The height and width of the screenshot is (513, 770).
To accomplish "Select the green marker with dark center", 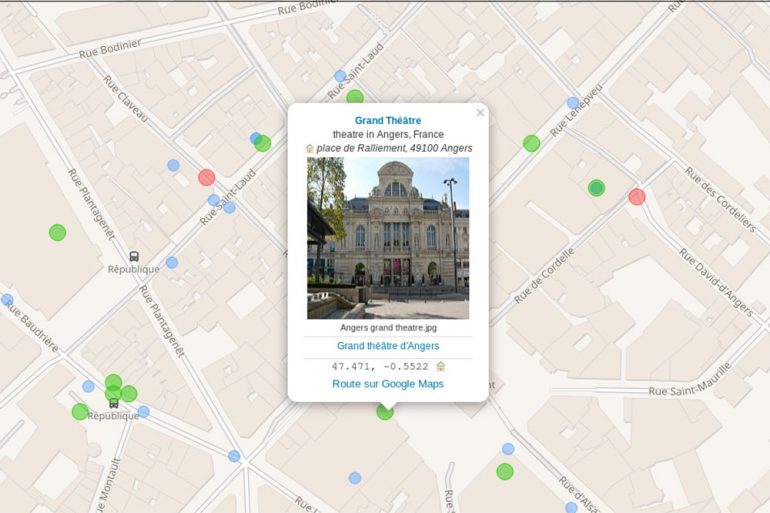I will (x=597, y=187).
